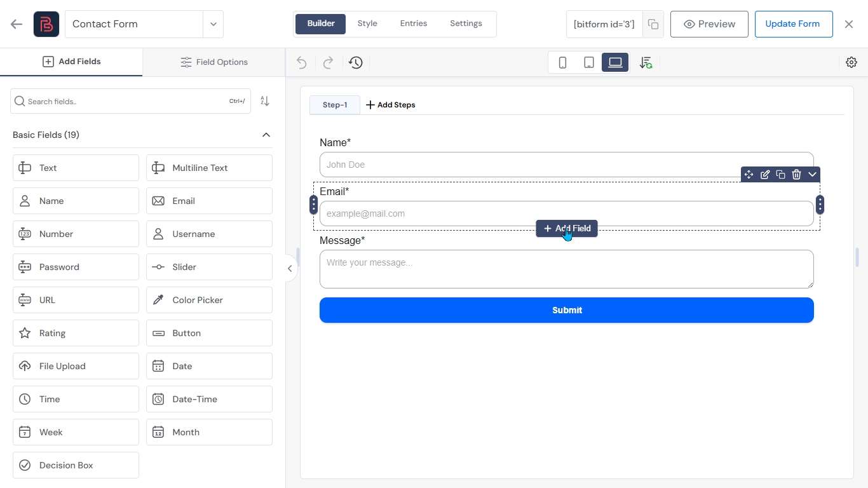Click right resize handle of Email field

(820, 205)
